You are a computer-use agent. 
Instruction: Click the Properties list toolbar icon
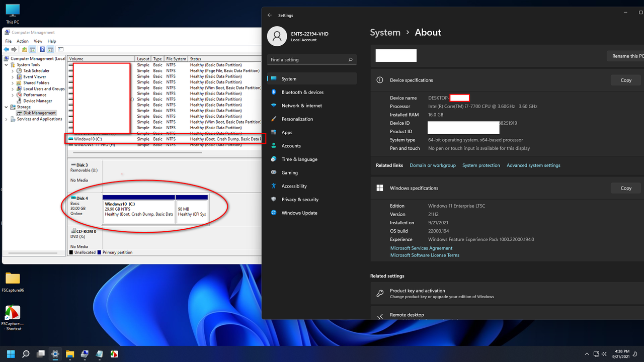tap(61, 49)
